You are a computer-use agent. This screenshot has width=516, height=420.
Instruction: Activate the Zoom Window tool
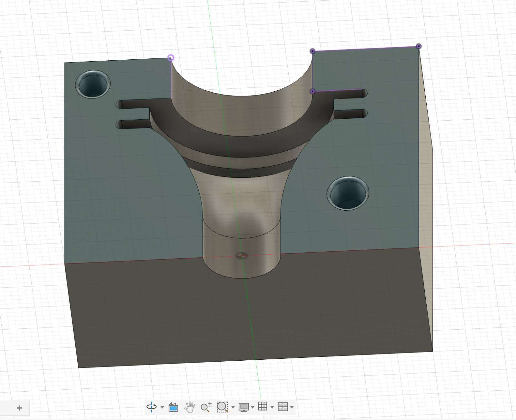(223, 407)
